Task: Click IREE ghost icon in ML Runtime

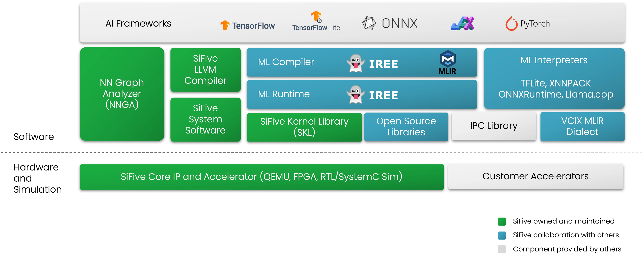Action: point(356,95)
